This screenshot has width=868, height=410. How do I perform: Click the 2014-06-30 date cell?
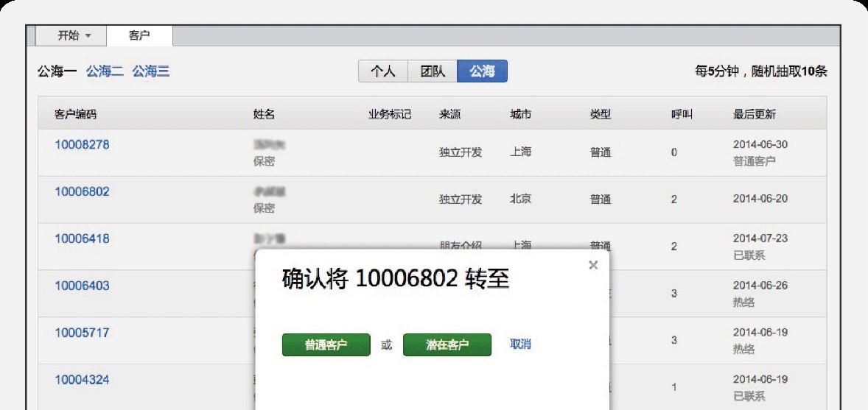(x=760, y=144)
